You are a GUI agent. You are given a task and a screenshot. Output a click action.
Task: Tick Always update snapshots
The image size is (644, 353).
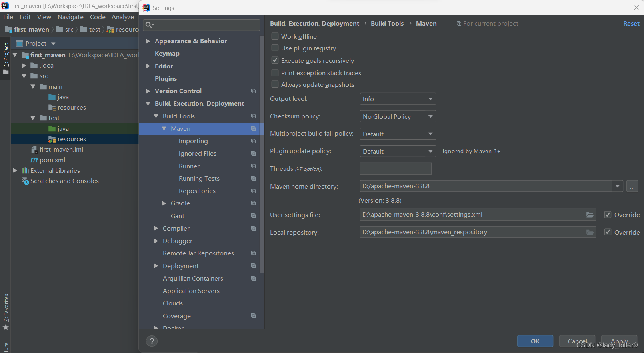[275, 84]
